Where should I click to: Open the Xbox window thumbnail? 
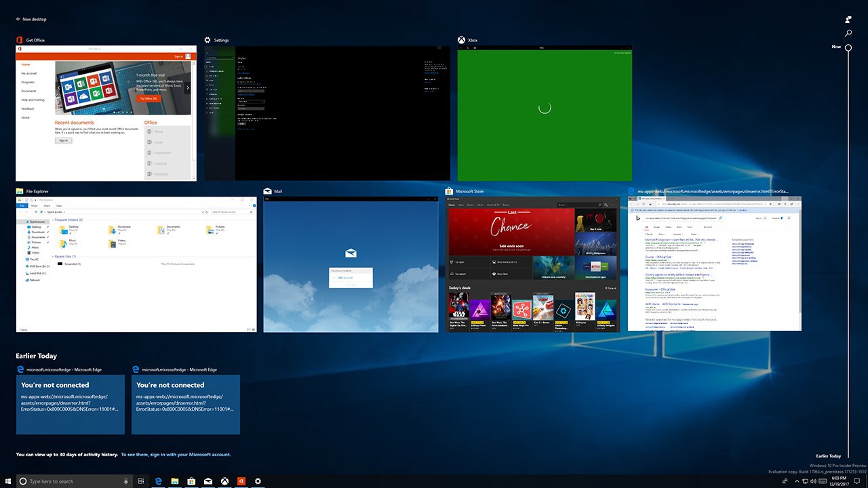[545, 113]
